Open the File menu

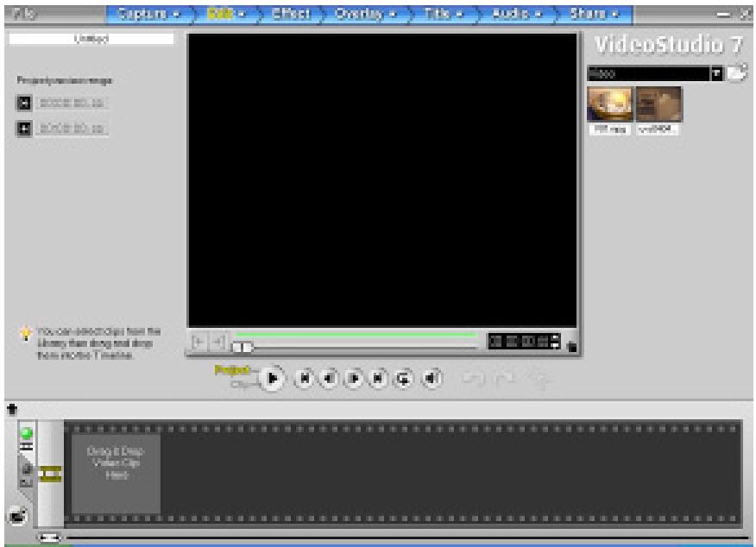point(25,14)
